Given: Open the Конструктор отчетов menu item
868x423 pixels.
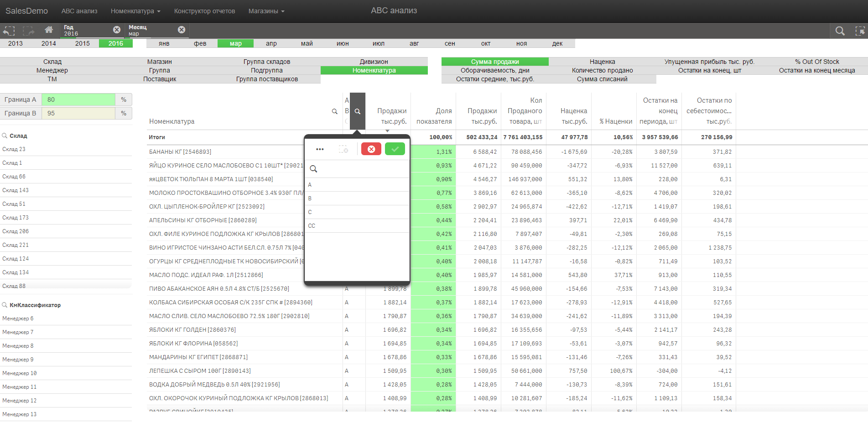Looking at the screenshot, I should 204,11.
